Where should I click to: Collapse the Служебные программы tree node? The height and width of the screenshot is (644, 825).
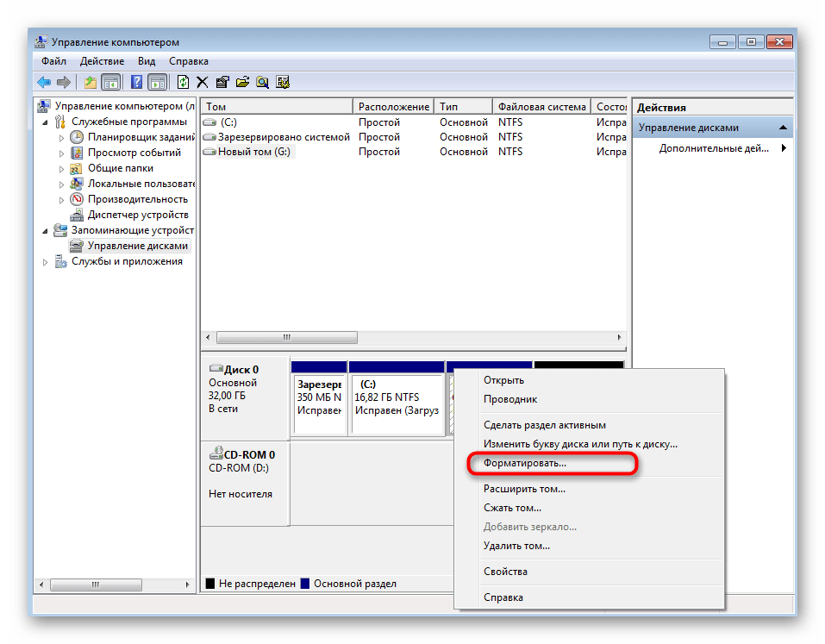(x=45, y=122)
